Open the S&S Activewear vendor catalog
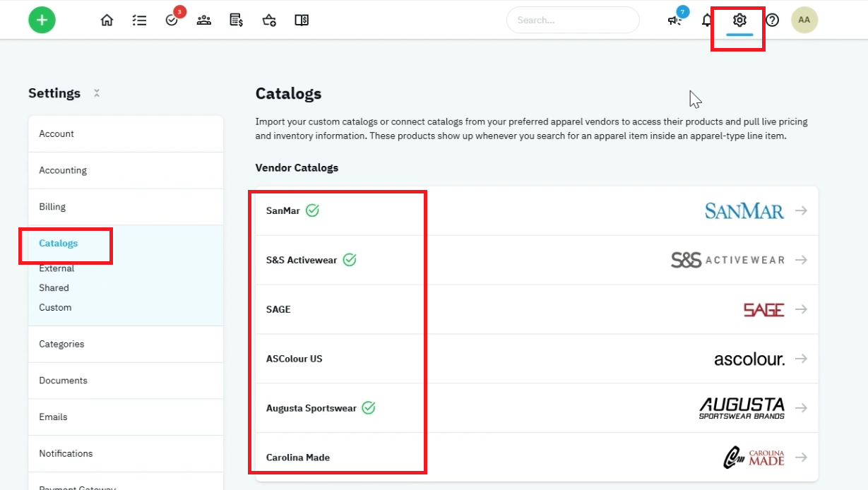This screenshot has height=490, width=868. tap(537, 260)
